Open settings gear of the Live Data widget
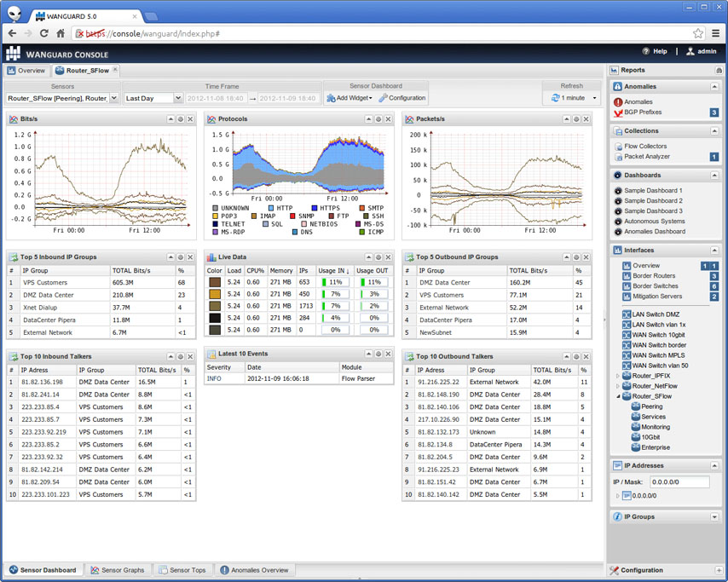The height and width of the screenshot is (582, 728). click(378, 257)
